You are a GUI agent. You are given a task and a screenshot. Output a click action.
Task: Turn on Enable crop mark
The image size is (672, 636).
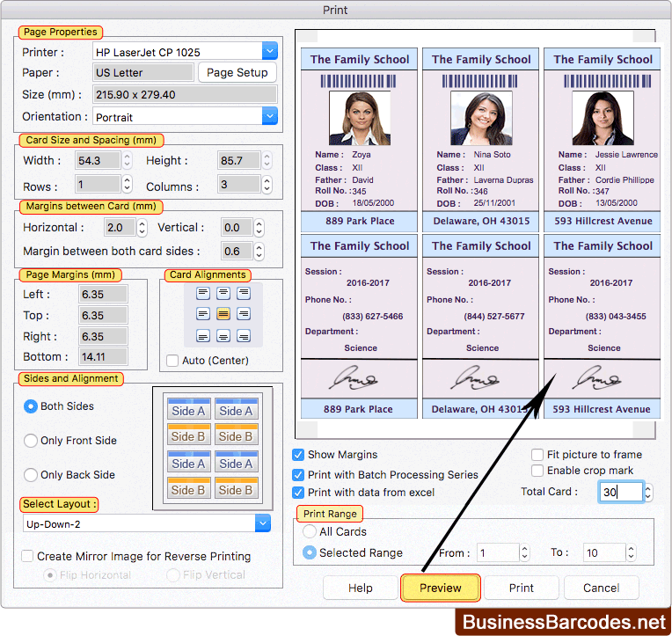point(537,471)
